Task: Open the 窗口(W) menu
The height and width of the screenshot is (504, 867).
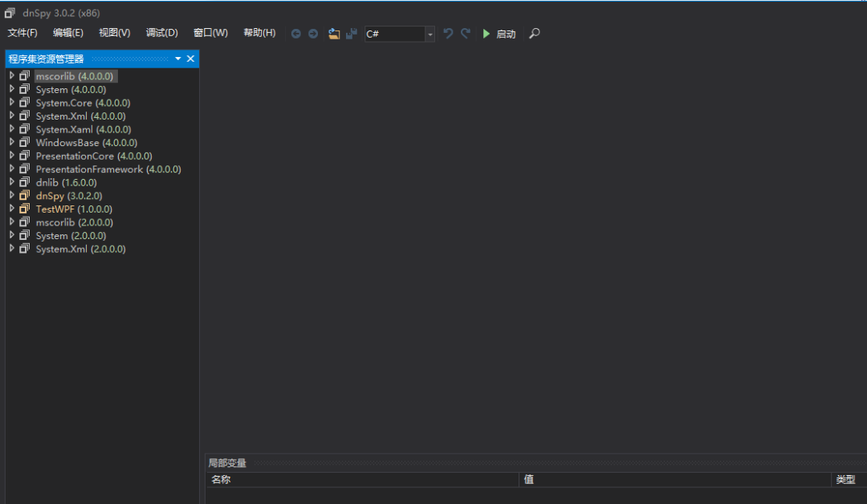Action: tap(210, 33)
